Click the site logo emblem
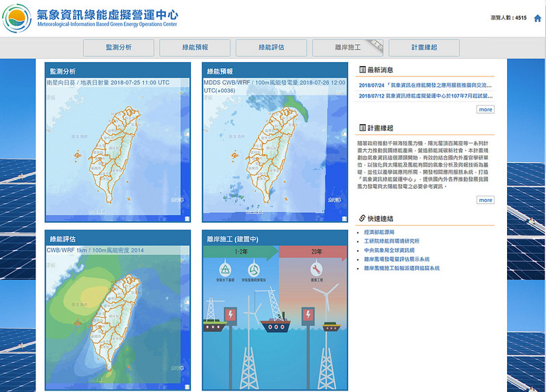 point(16,18)
